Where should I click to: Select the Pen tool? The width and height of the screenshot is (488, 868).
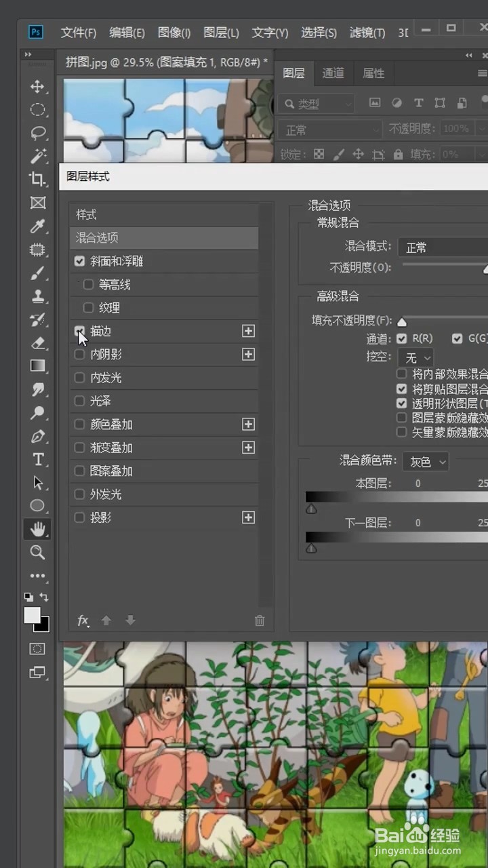pos(37,436)
